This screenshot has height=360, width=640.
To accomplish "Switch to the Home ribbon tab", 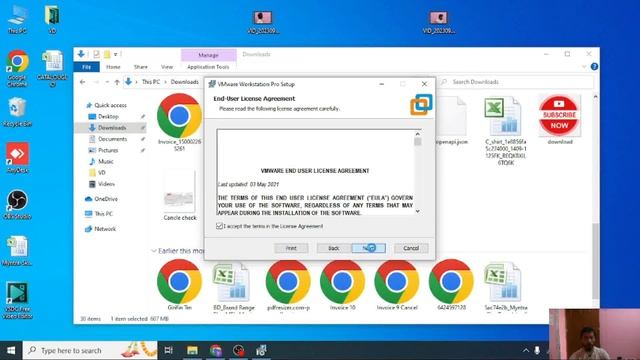I will [113, 67].
